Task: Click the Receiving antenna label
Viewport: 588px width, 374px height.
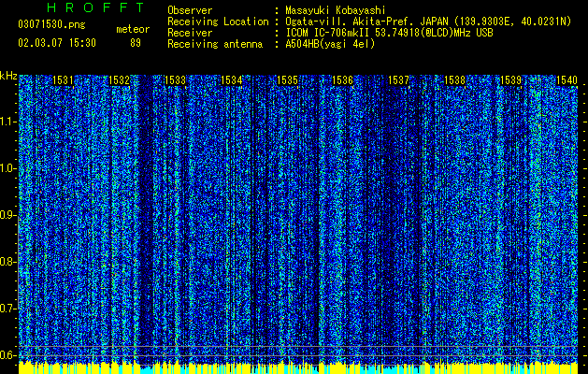Action: pos(215,44)
